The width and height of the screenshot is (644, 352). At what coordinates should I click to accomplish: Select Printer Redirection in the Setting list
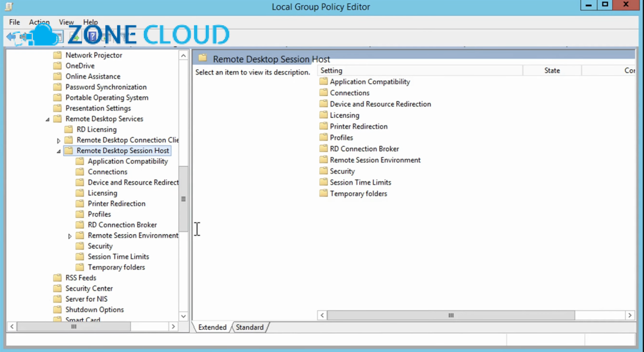pos(359,126)
